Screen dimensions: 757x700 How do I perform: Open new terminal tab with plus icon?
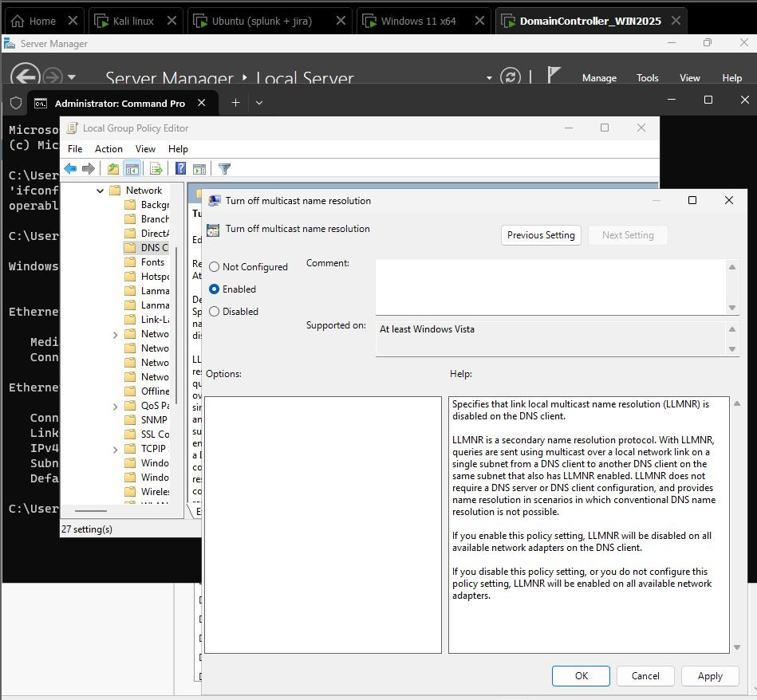[x=235, y=102]
